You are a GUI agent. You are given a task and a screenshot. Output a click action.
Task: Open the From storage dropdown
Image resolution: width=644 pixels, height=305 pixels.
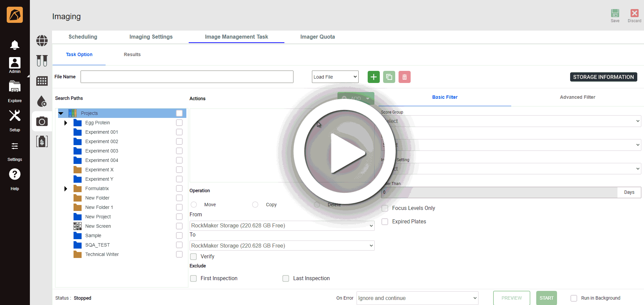tap(282, 226)
